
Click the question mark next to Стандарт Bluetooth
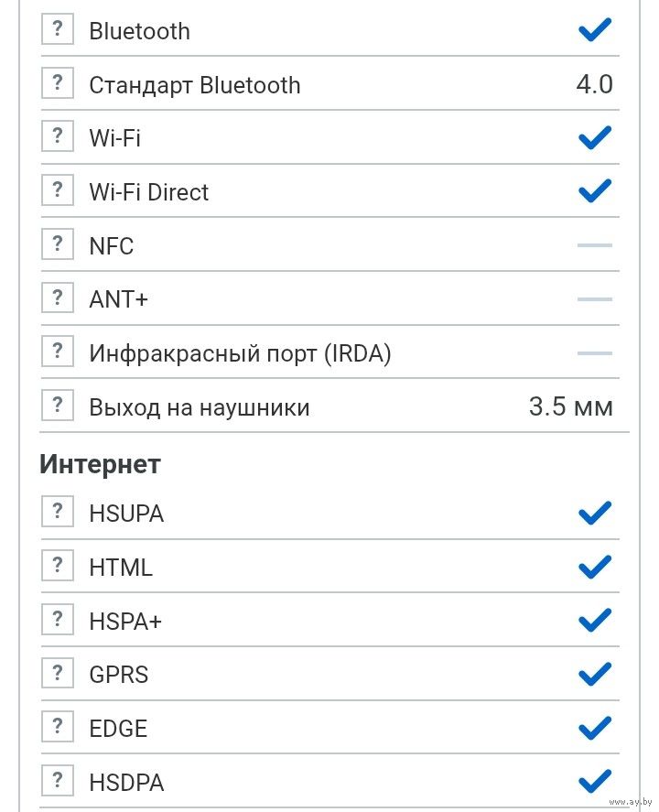tap(57, 83)
